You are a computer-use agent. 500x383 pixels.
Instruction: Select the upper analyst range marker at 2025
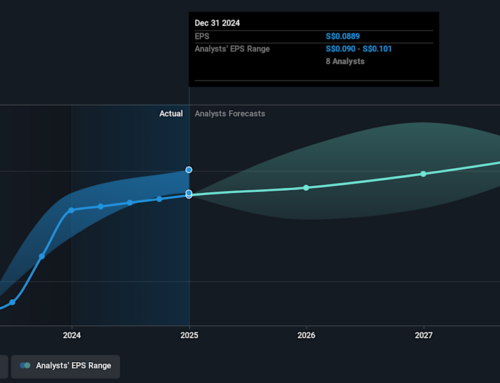189,170
